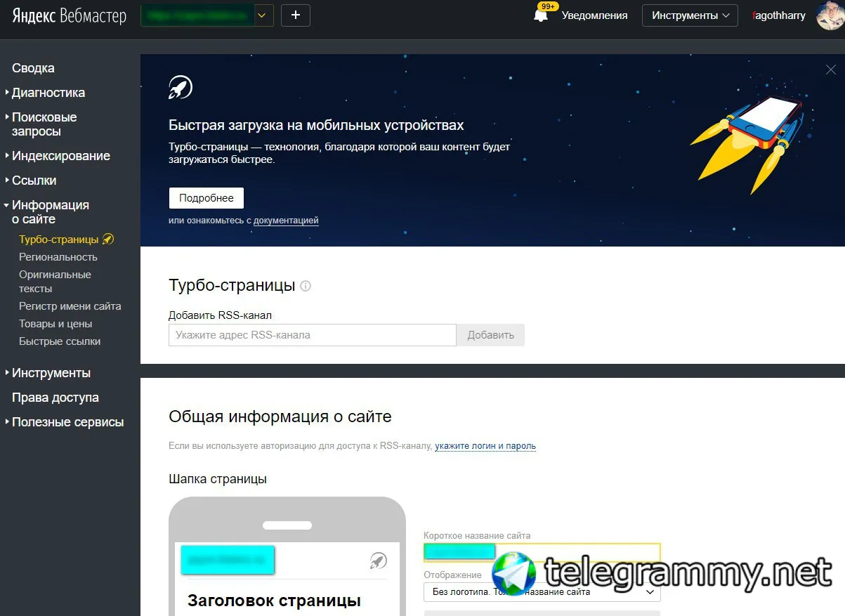Open the Инструменты dropdown in header
The height and width of the screenshot is (616, 845).
(690, 15)
